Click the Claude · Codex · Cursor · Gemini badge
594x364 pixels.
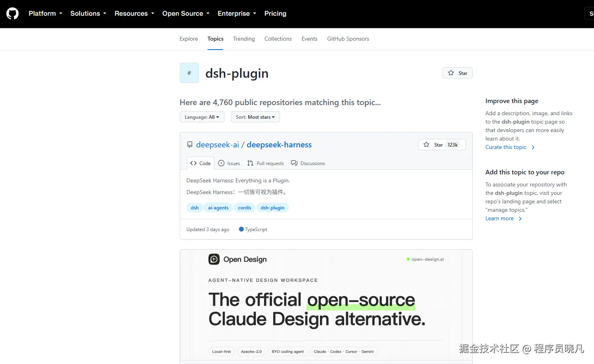(x=344, y=352)
